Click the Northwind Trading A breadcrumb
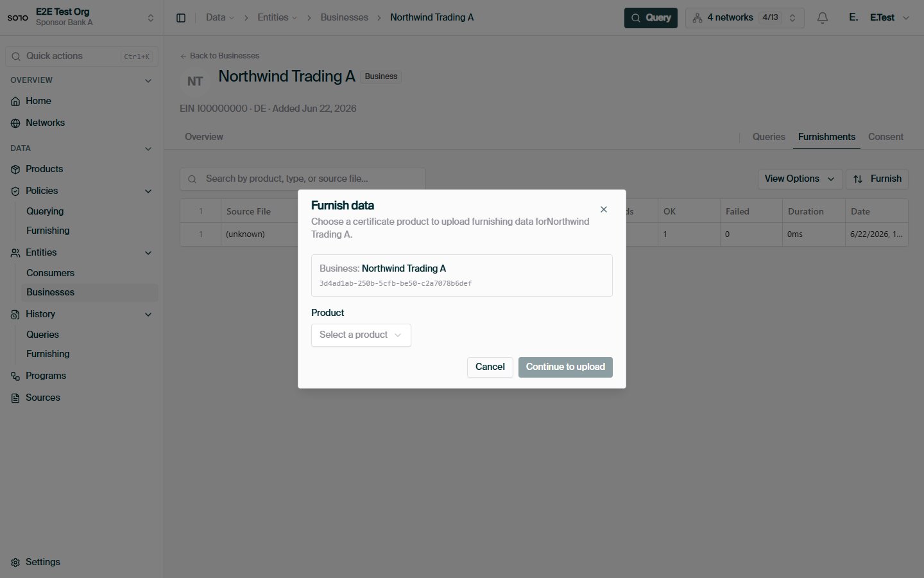The width and height of the screenshot is (924, 578). pyautogui.click(x=432, y=18)
